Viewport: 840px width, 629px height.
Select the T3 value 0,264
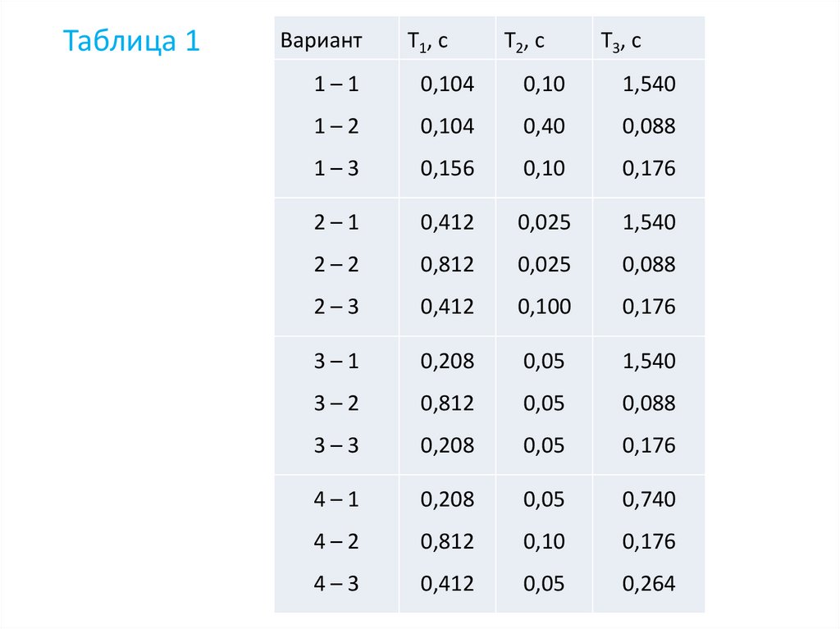649,584
